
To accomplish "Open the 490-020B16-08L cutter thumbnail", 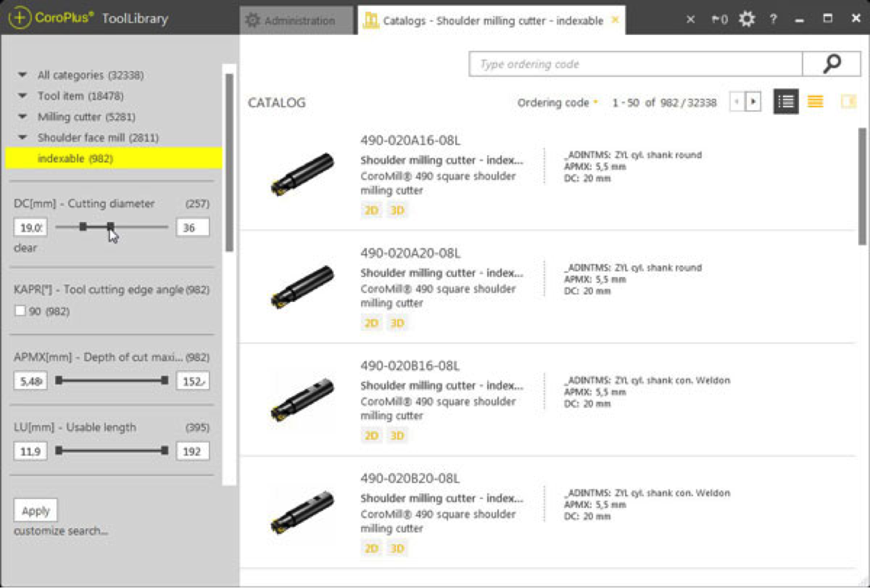I will [x=303, y=400].
